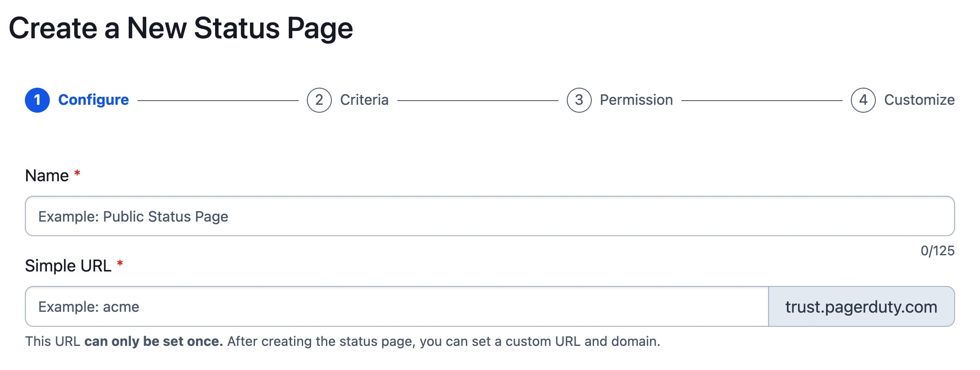Click the Name field label

[x=47, y=176]
